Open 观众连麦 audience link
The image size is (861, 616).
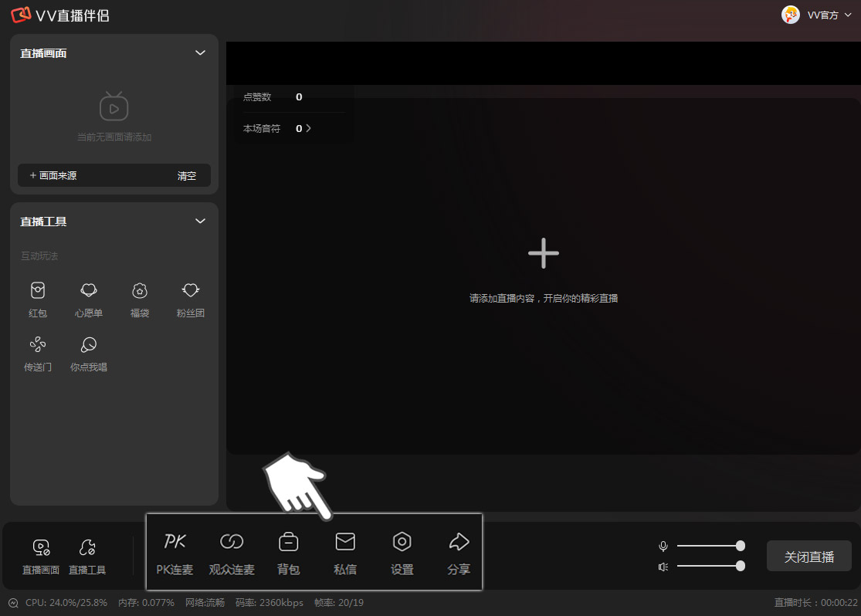tap(232, 552)
